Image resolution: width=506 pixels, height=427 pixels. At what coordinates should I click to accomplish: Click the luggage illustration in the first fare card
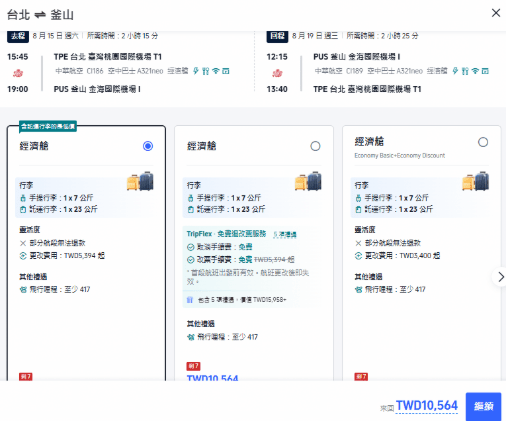140,181
